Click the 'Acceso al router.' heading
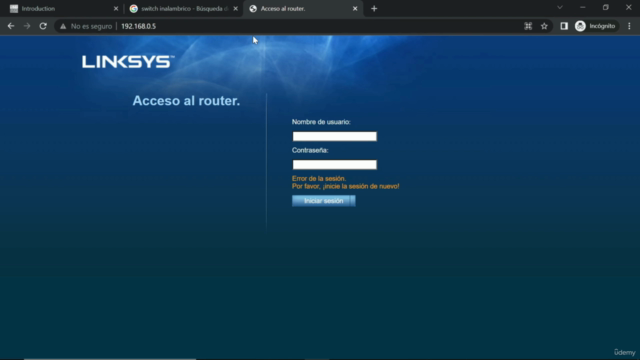Image resolution: width=640 pixels, height=360 pixels. pos(186,101)
